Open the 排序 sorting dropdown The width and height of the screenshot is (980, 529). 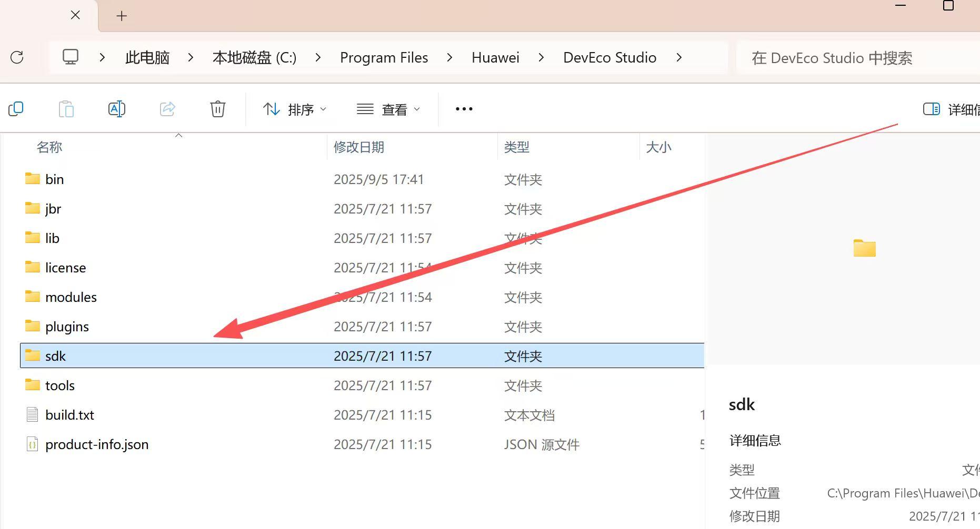tap(295, 109)
